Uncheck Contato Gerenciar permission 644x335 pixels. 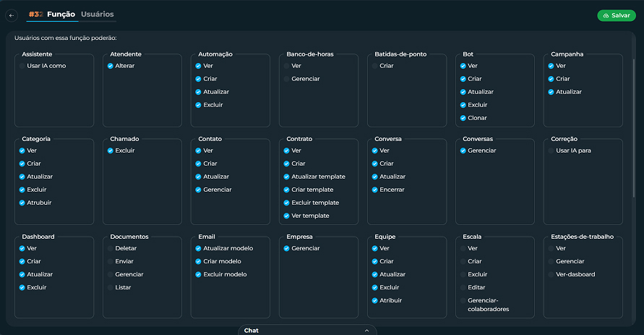point(198,190)
